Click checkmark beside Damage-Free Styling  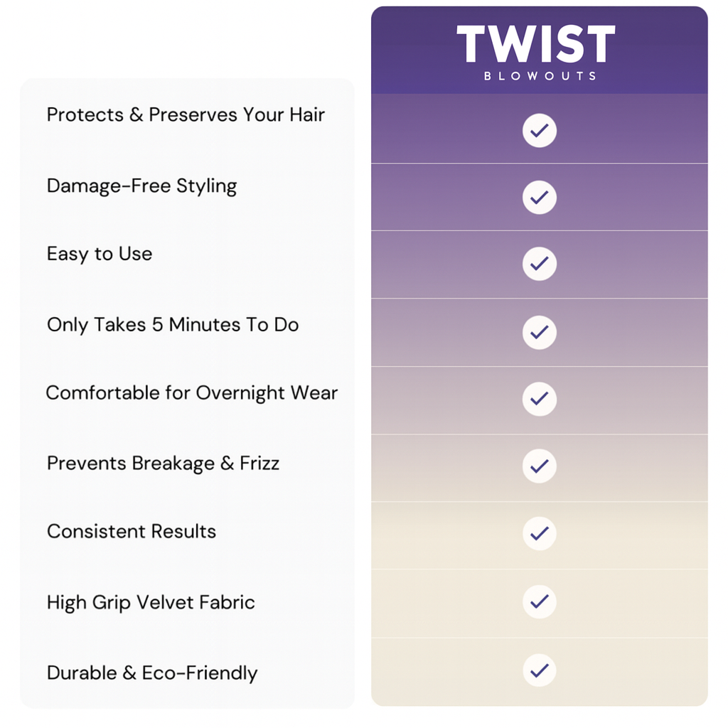click(540, 197)
